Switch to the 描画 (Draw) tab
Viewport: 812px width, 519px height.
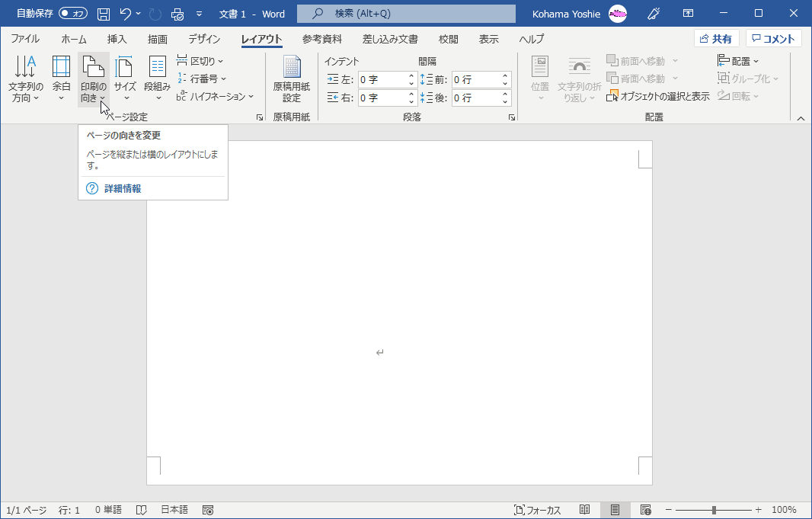tap(158, 39)
